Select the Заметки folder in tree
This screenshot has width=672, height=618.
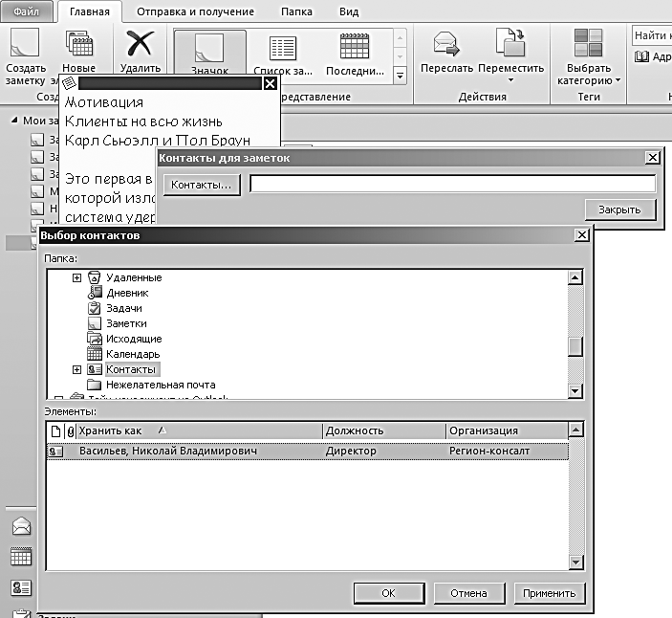coord(126,323)
